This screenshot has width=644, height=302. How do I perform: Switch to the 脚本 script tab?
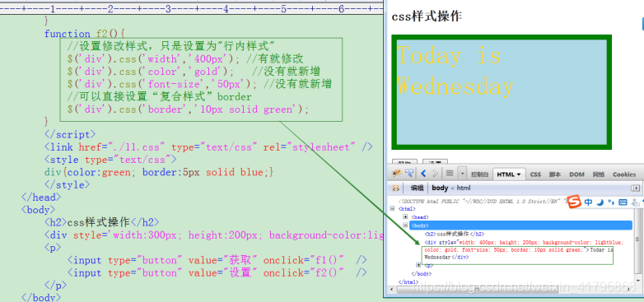(555, 174)
